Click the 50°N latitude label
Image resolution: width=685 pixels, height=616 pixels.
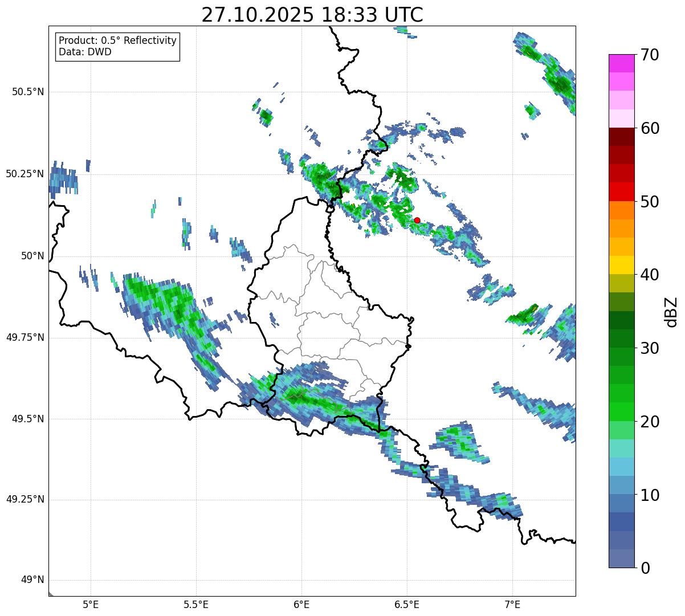click(x=31, y=256)
